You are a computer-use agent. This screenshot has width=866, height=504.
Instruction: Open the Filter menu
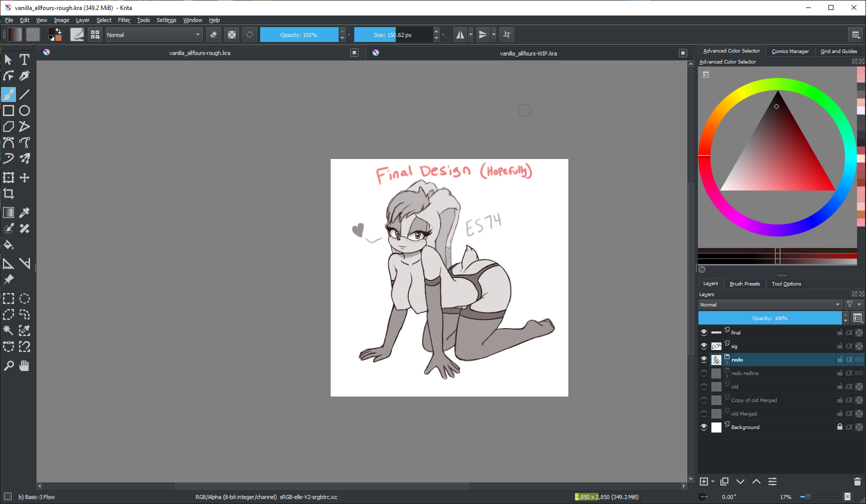point(124,20)
